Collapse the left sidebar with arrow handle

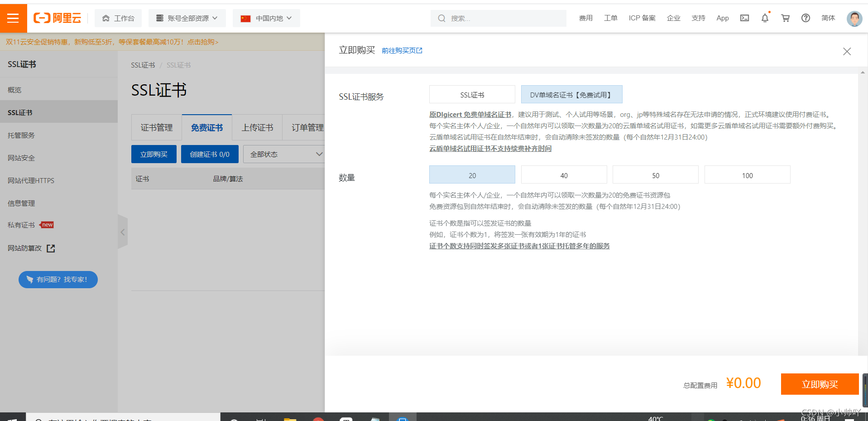click(x=123, y=232)
